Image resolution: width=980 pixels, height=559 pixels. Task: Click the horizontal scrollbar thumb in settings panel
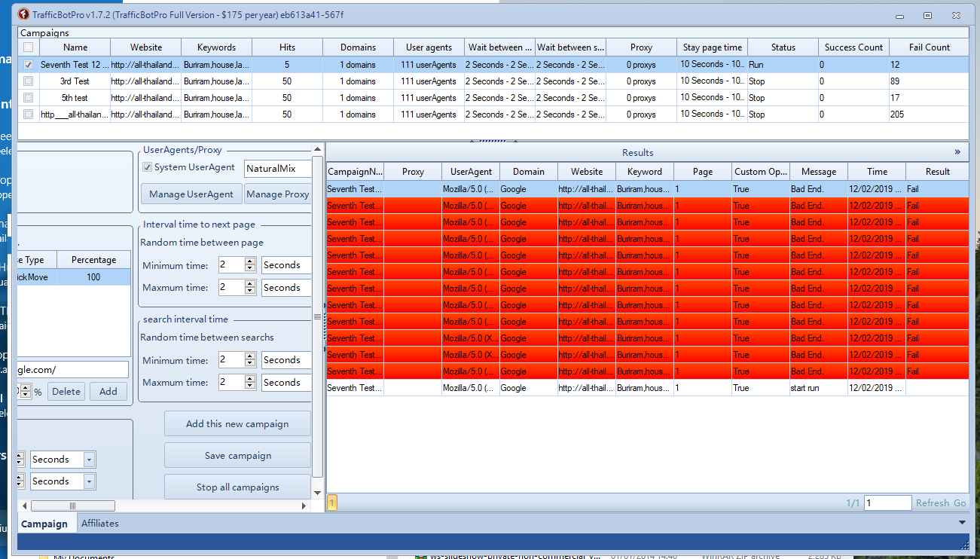(x=72, y=506)
